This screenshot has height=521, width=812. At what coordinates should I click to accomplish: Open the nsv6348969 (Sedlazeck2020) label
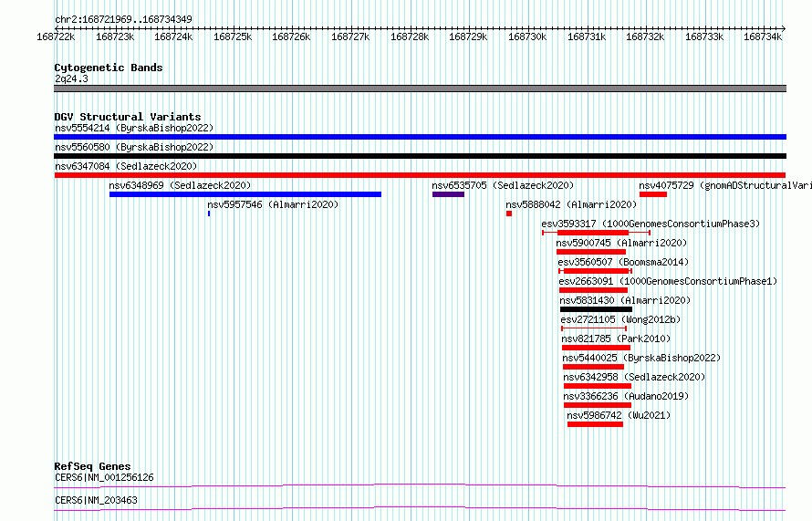click(x=180, y=185)
